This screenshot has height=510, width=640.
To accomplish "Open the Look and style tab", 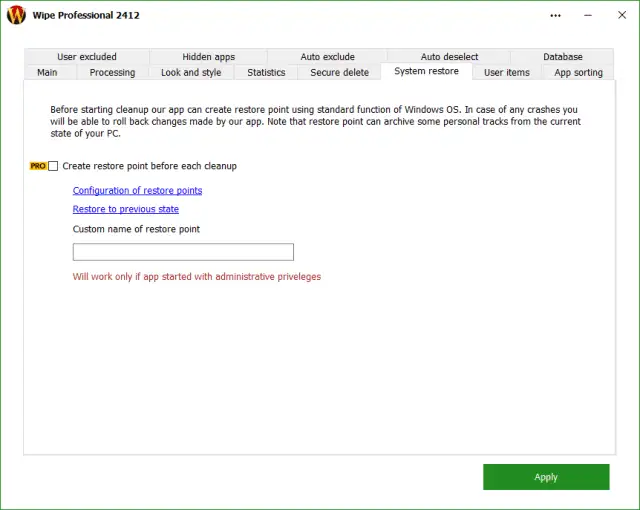I will [x=191, y=73].
